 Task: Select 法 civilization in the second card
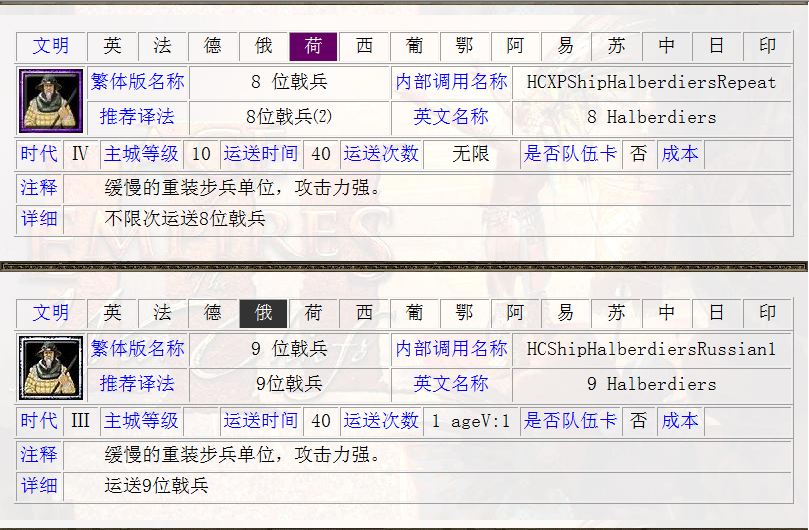162,313
